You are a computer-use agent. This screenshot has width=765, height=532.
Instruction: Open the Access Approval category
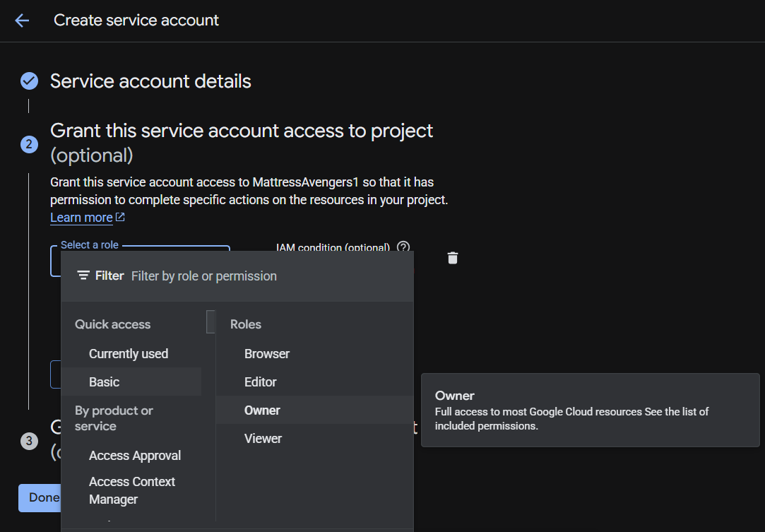click(x=135, y=456)
